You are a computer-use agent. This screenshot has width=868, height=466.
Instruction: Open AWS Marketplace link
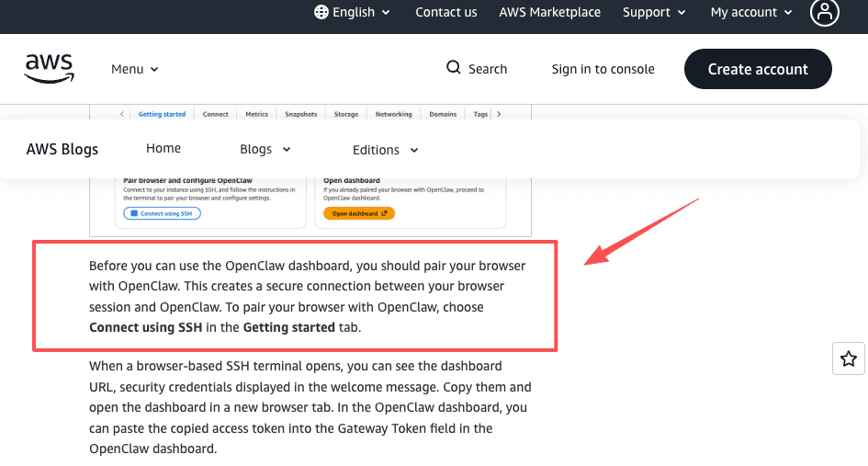pyautogui.click(x=549, y=12)
